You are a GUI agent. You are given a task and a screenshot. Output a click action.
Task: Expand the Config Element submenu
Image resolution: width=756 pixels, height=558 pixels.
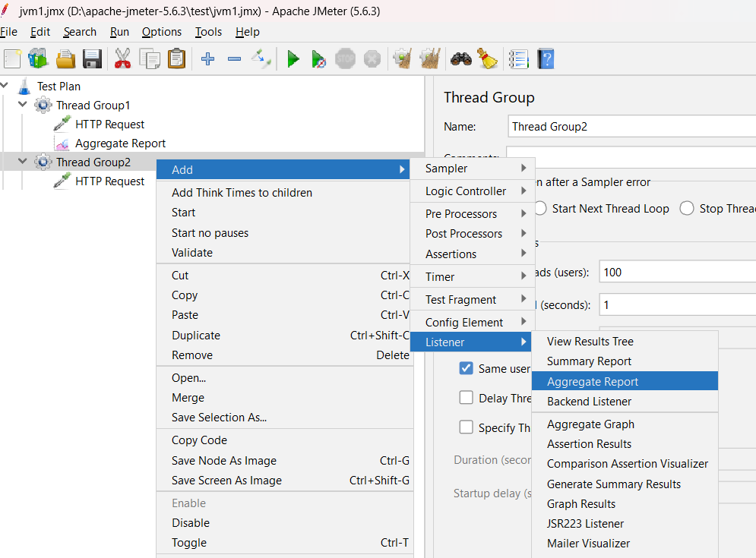[x=472, y=322]
